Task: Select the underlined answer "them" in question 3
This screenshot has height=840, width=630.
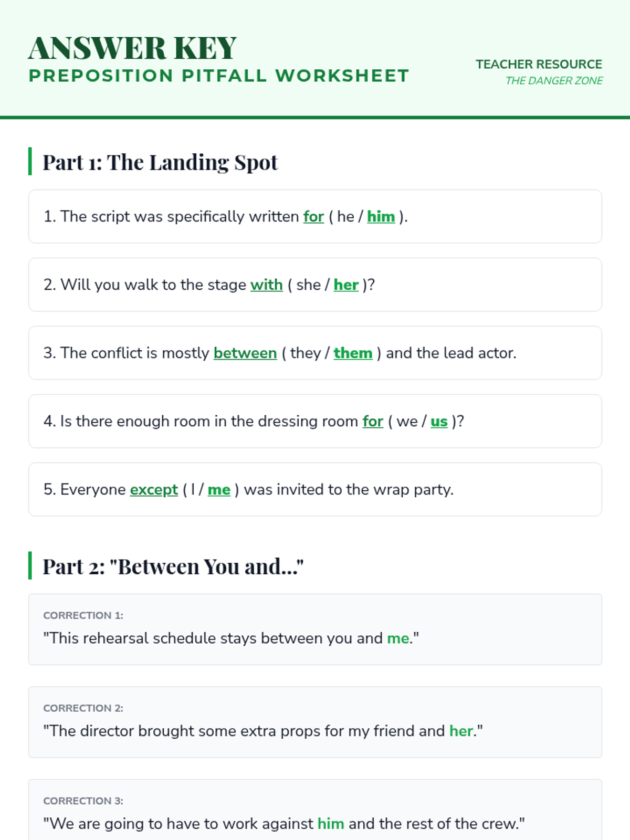Action: point(353,353)
